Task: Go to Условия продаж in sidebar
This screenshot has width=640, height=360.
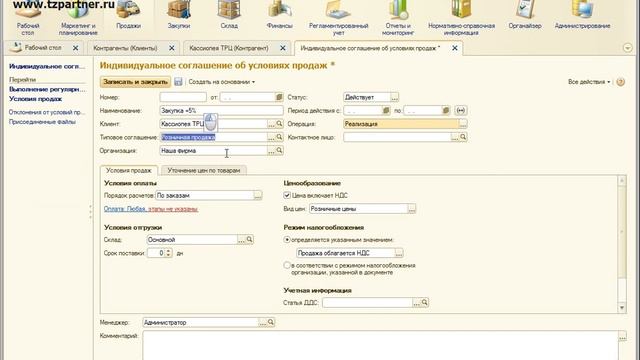Action: (x=36, y=99)
